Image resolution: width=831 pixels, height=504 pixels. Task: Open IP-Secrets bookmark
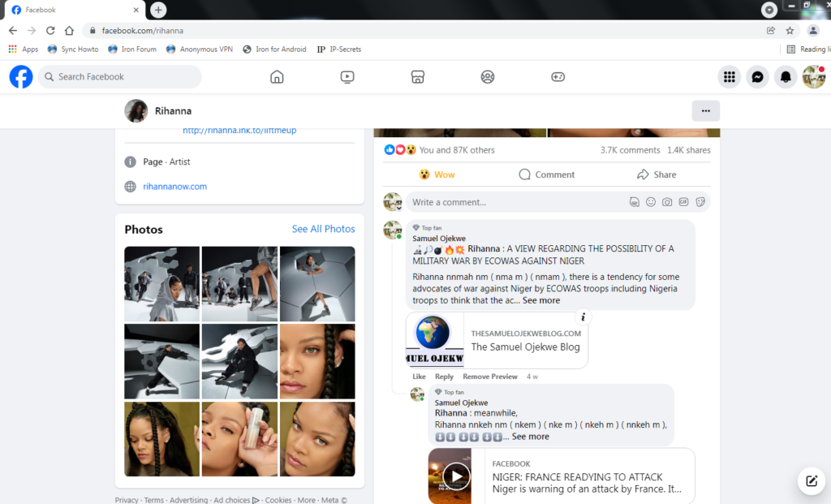click(x=339, y=50)
